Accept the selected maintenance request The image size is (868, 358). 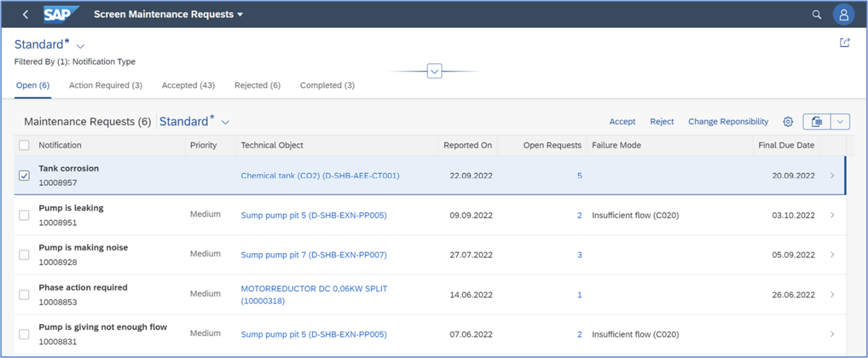(x=622, y=121)
